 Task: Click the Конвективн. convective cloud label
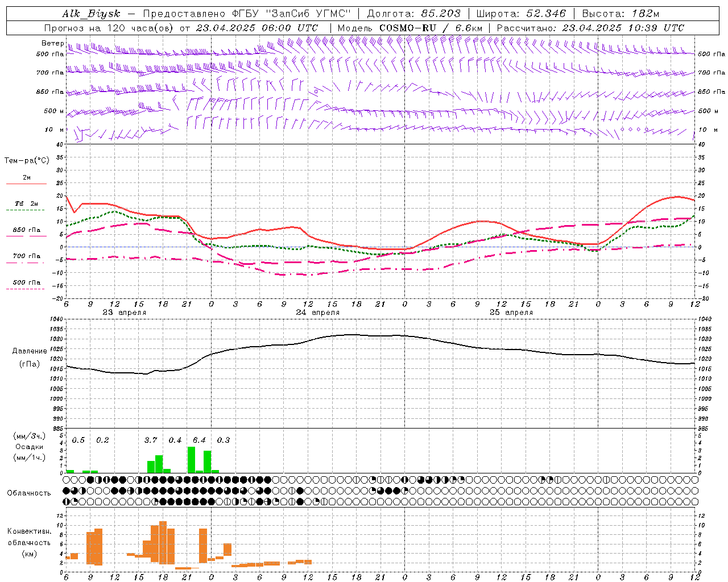[29, 531]
